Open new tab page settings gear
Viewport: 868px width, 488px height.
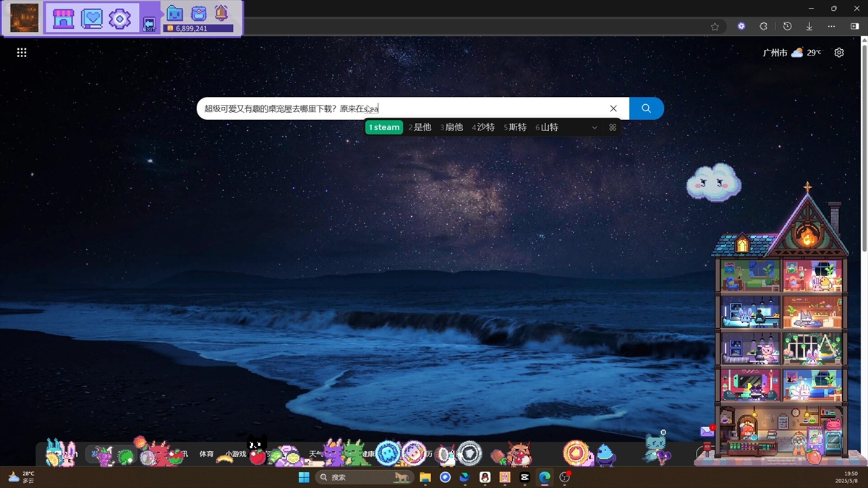coord(839,53)
